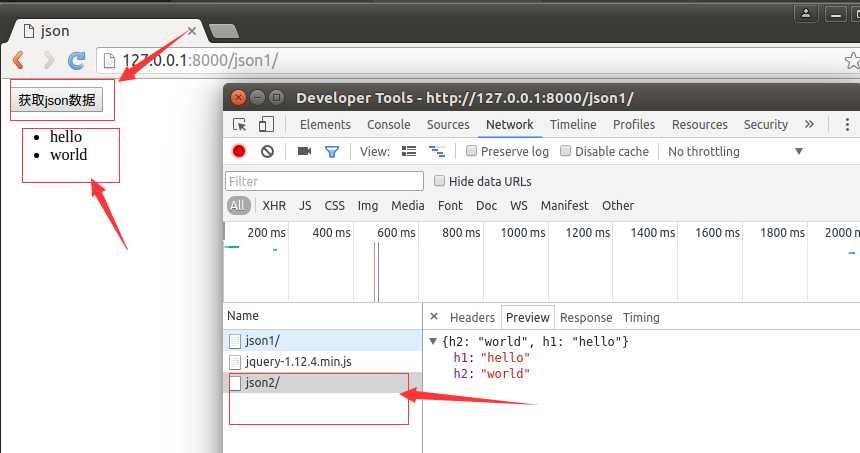The image size is (860, 453).
Task: Enable Preserve log checkbox
Action: tap(471, 151)
